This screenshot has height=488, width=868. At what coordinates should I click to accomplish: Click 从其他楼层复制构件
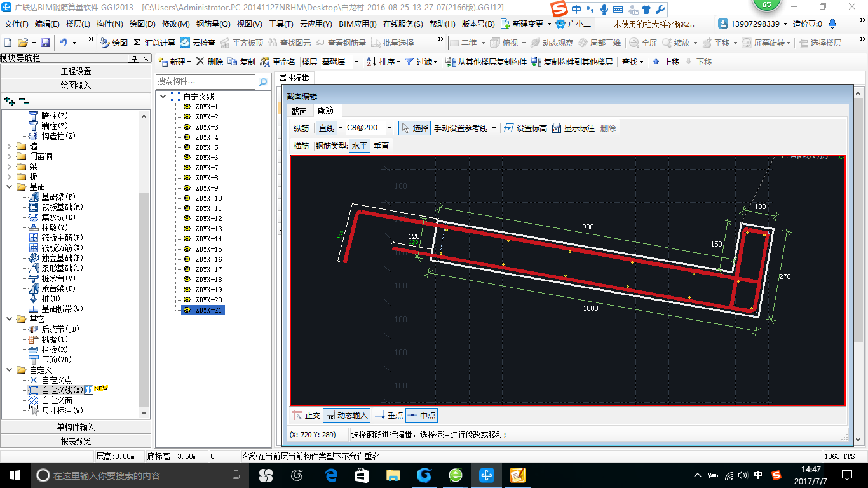(487, 62)
